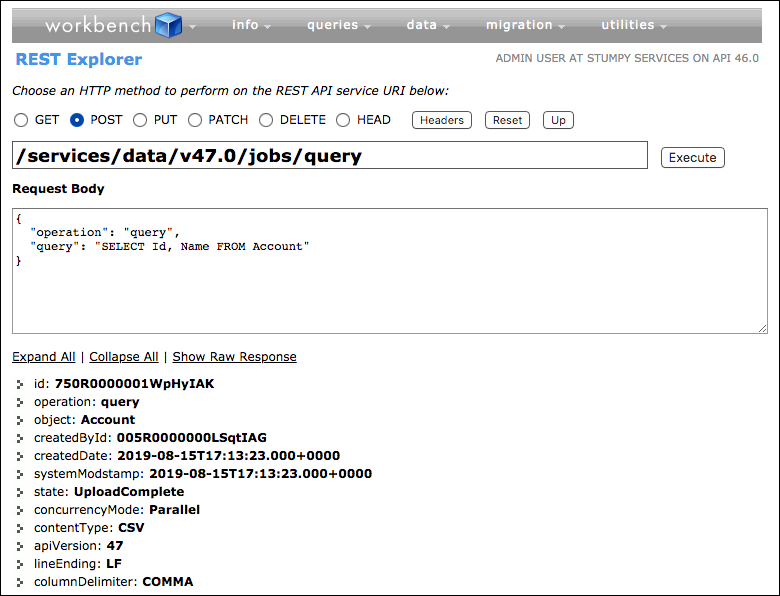Screen dimensions: 780x596
Task: Click the Execute button
Action: (692, 157)
